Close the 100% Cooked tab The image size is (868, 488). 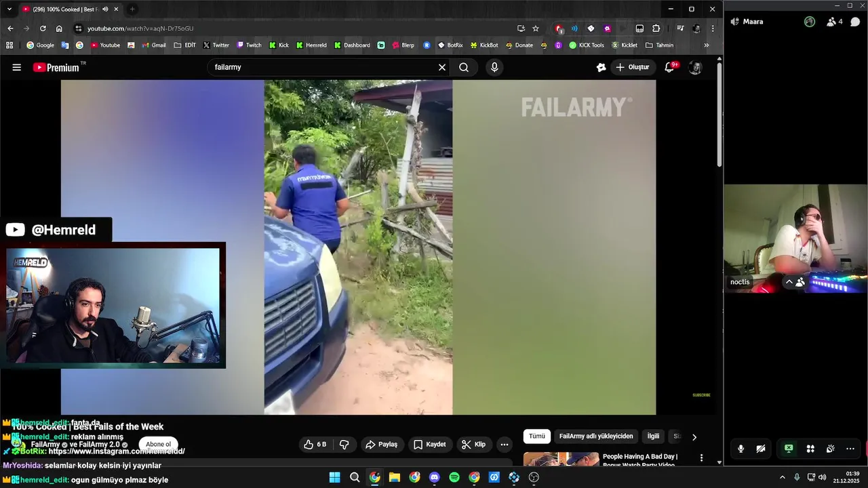(x=116, y=9)
